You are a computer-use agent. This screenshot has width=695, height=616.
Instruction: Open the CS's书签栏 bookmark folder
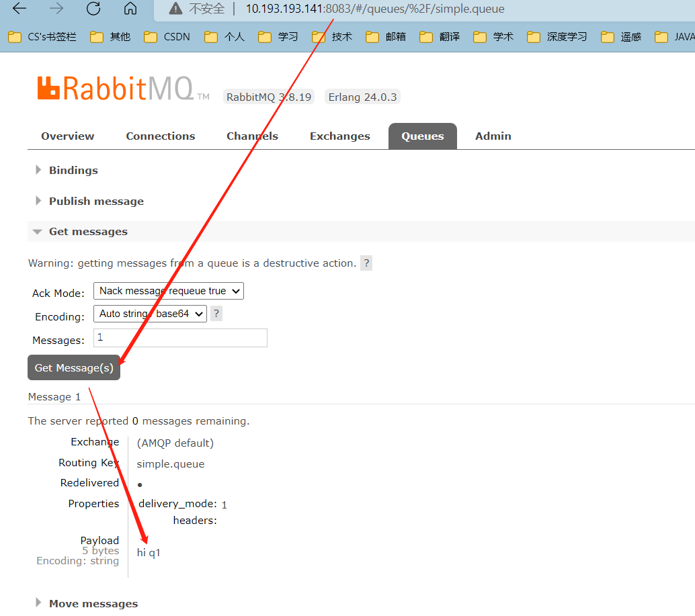[42, 37]
